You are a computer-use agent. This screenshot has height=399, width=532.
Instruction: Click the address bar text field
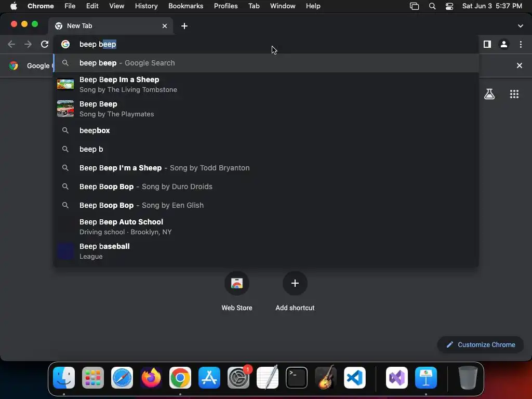(x=266, y=44)
